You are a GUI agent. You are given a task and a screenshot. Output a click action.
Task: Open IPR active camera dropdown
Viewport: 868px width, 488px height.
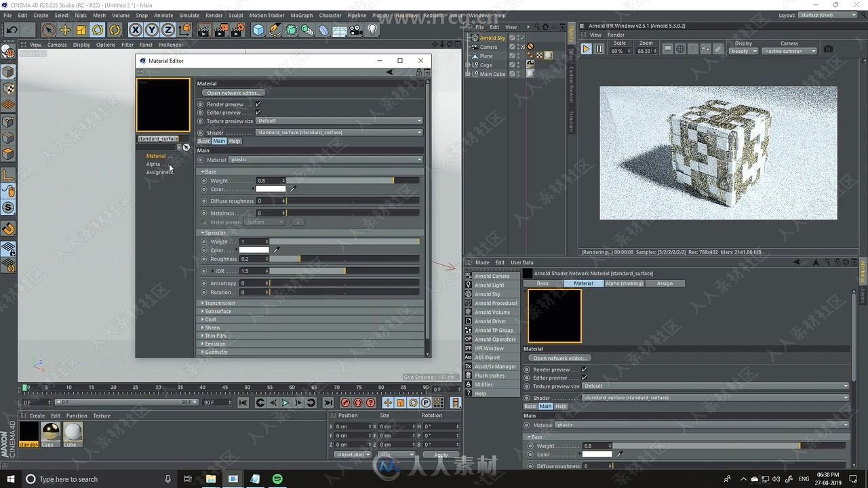(x=789, y=51)
